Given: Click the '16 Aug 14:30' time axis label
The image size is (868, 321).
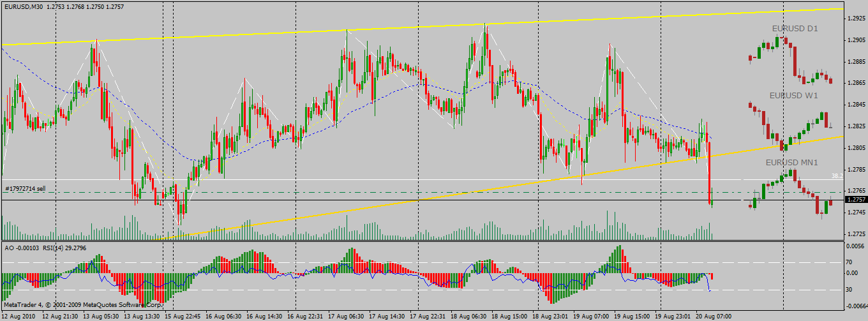Looking at the screenshot, I should (265, 316).
